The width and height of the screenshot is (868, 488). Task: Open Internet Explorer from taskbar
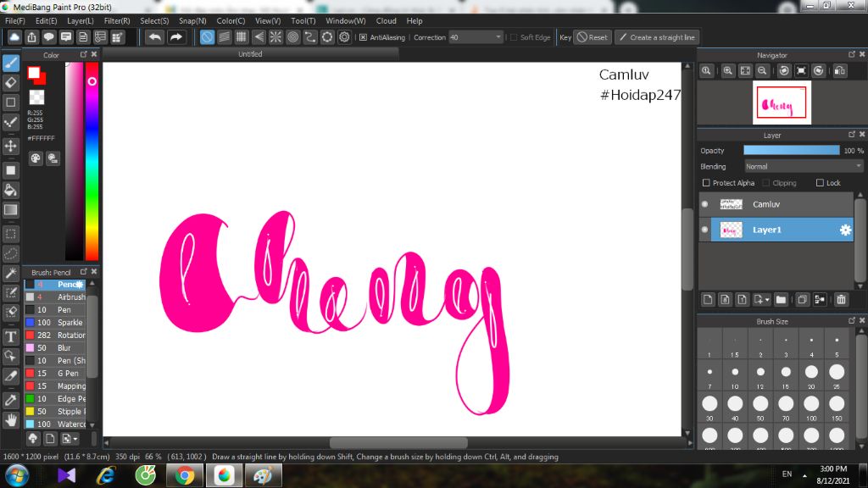pos(106,475)
